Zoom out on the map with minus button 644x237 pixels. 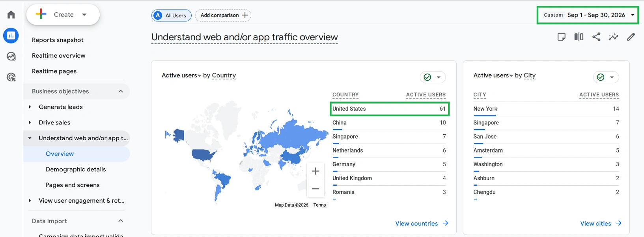point(315,189)
